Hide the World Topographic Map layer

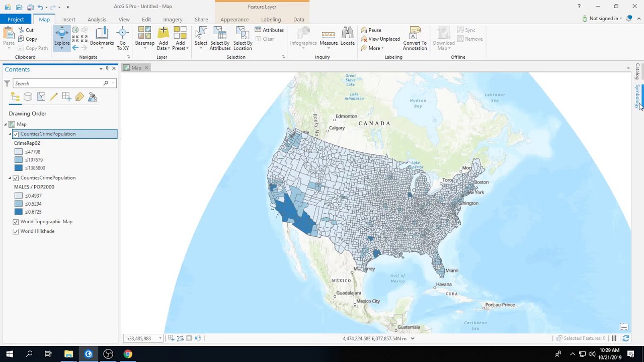(x=16, y=222)
